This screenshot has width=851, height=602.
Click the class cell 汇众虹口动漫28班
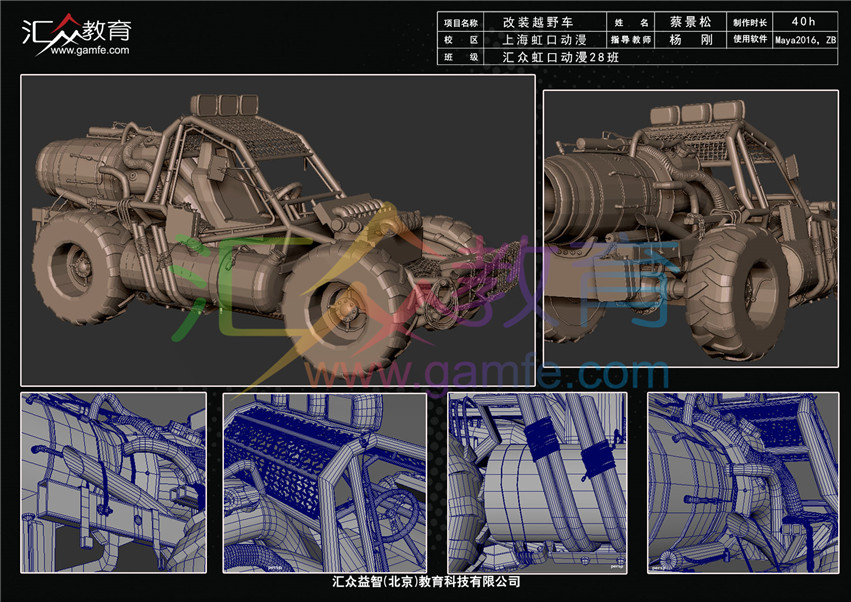(565, 58)
